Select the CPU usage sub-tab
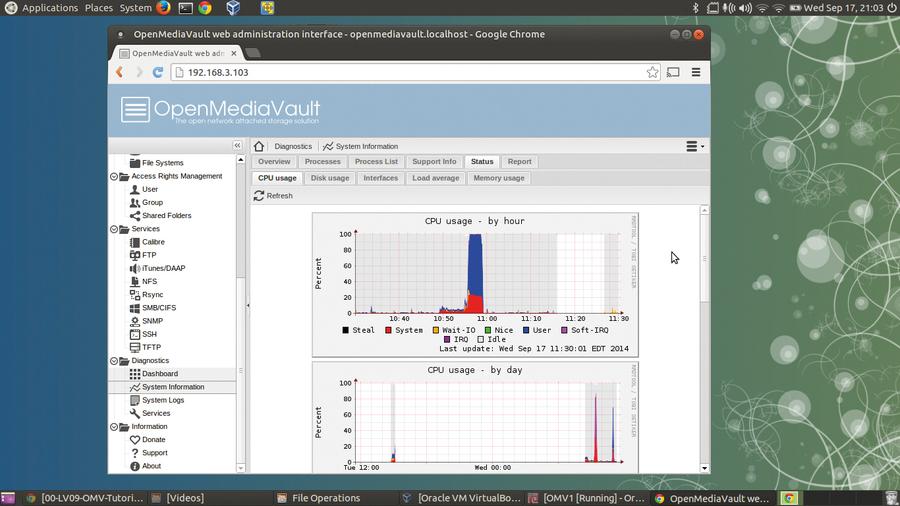The image size is (900, 506). pyautogui.click(x=277, y=178)
